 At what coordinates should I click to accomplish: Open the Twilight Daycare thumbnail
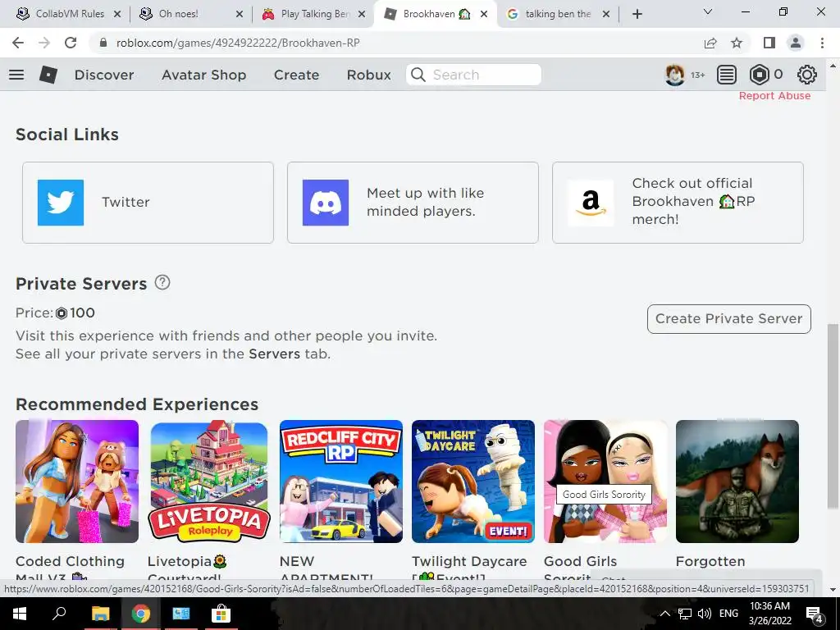[473, 481]
